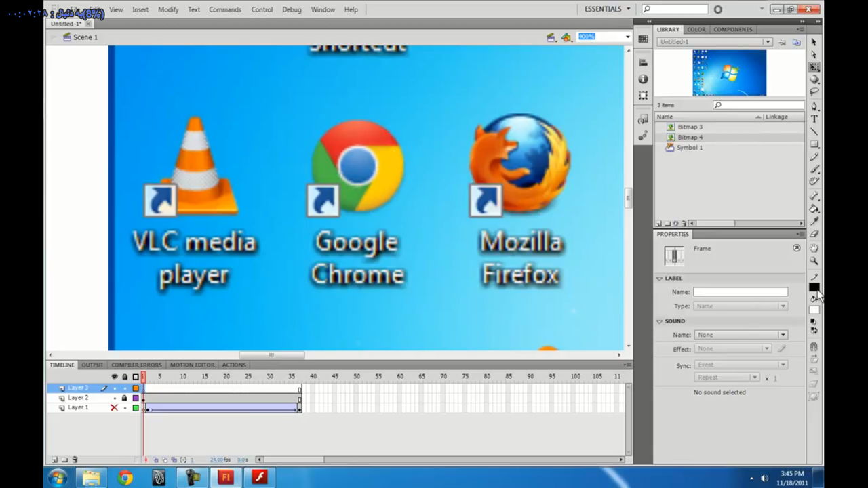This screenshot has width=868, height=488.
Task: Select the Eyedropper tool
Action: tap(814, 220)
